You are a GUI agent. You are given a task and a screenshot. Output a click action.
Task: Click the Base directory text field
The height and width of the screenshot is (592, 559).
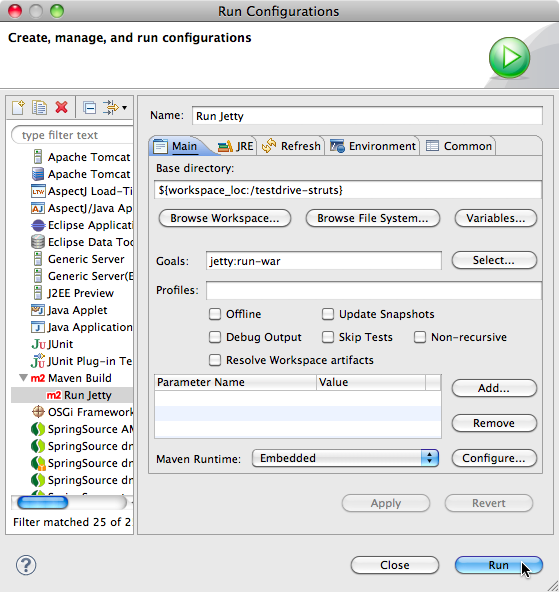point(348,190)
